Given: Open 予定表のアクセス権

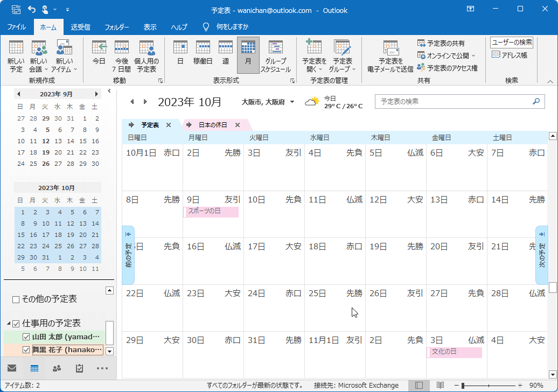Looking at the screenshot, I should [448, 68].
